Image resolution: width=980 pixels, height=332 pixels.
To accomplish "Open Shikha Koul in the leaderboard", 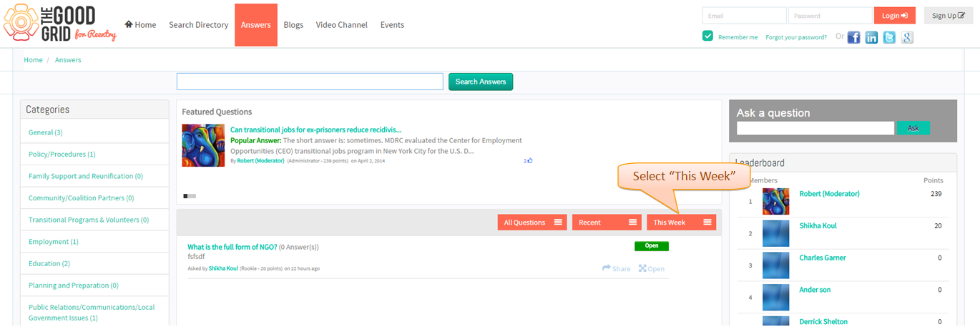I will click(818, 226).
